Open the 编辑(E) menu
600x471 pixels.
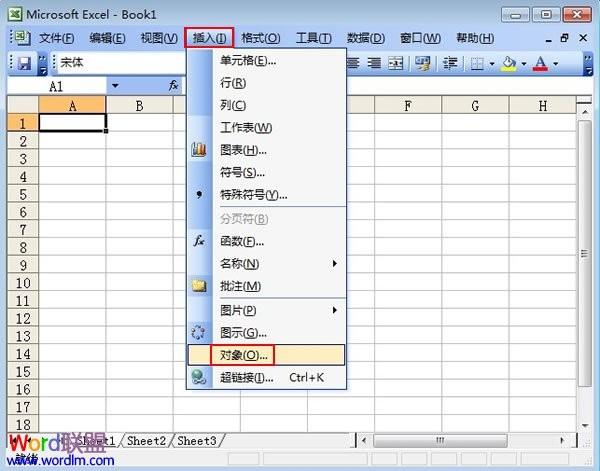pos(108,38)
